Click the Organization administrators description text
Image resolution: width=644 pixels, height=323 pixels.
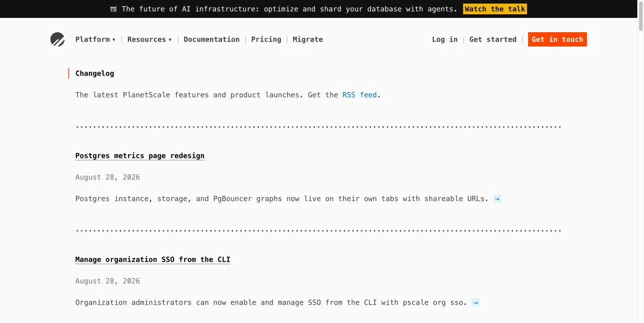[x=271, y=302]
